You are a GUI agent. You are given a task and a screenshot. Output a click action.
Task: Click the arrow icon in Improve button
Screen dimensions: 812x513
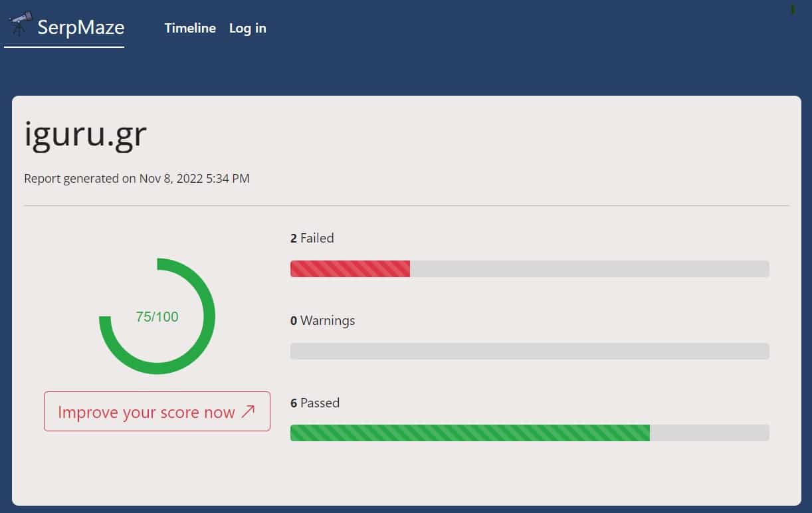pos(248,412)
